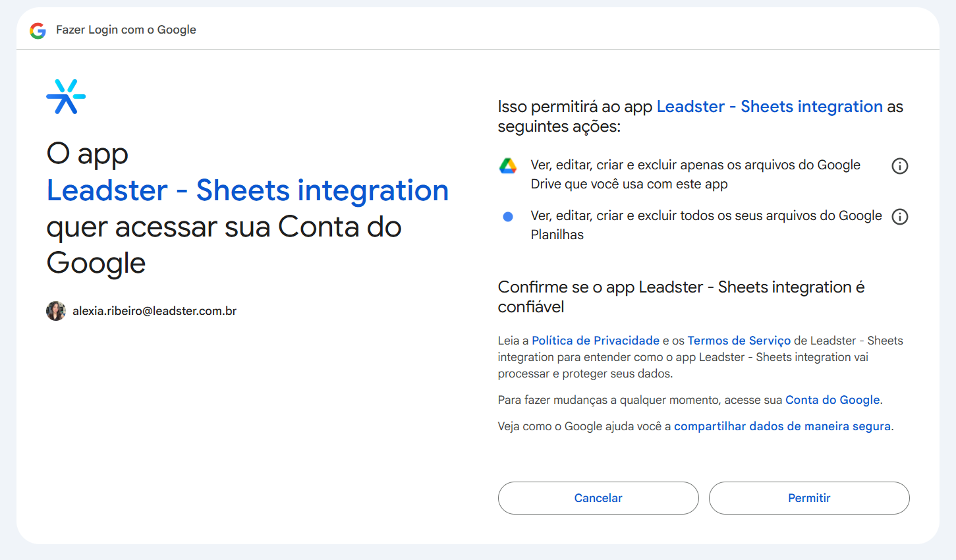Click the email alexia.ribeiro@leadster.com.br
956x560 pixels.
coord(154,311)
